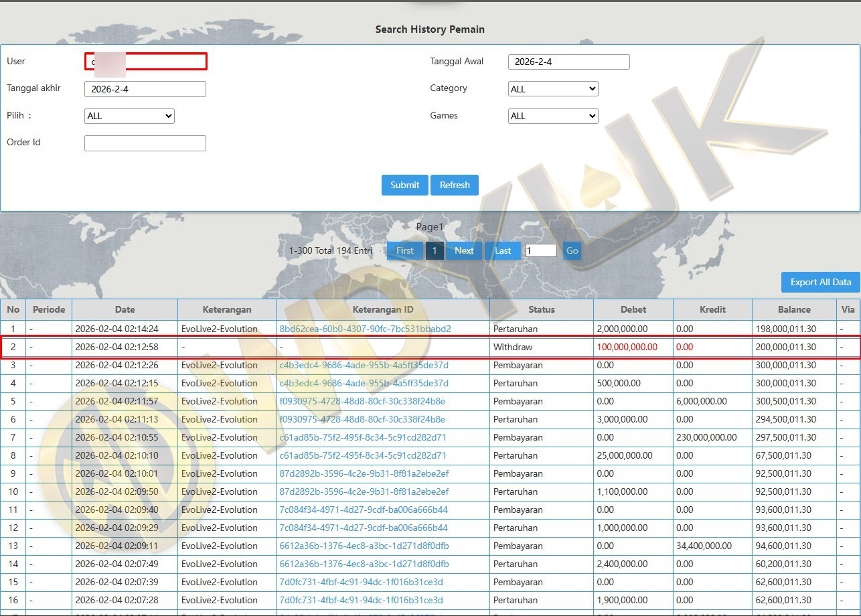
Task: Click the page number input box
Action: pos(541,250)
